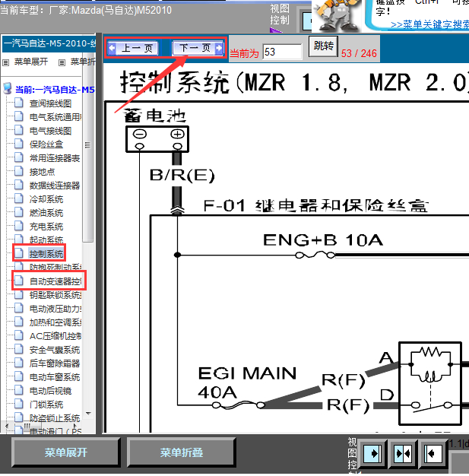469x476 pixels.
Task: Click bottom 菜单折叠 button
Action: point(181,452)
